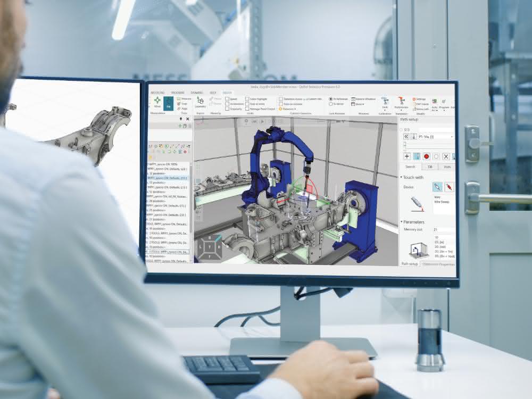Click the Program edit icon
The image size is (532, 399).
pos(444,104)
